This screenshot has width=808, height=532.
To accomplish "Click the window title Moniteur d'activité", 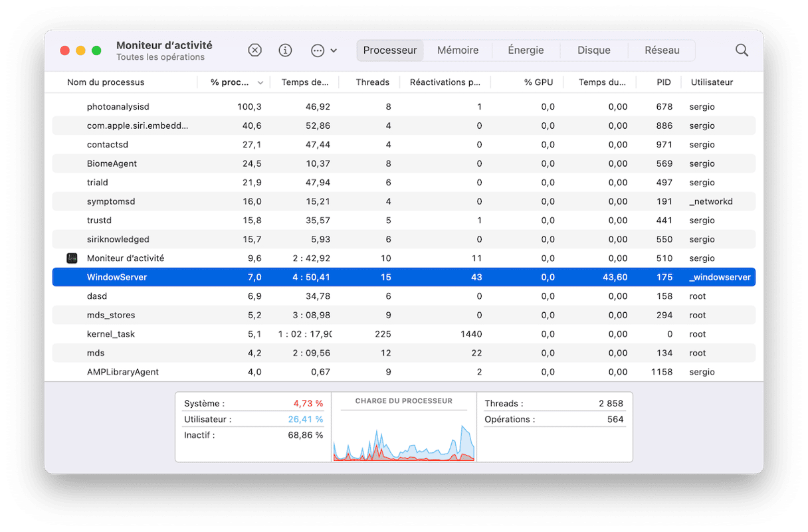I will [164, 45].
